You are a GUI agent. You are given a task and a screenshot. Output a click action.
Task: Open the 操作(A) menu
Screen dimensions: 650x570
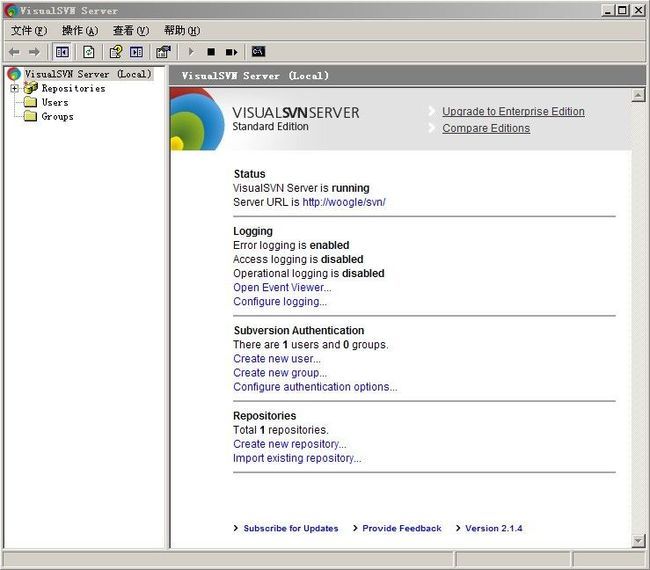click(x=80, y=30)
